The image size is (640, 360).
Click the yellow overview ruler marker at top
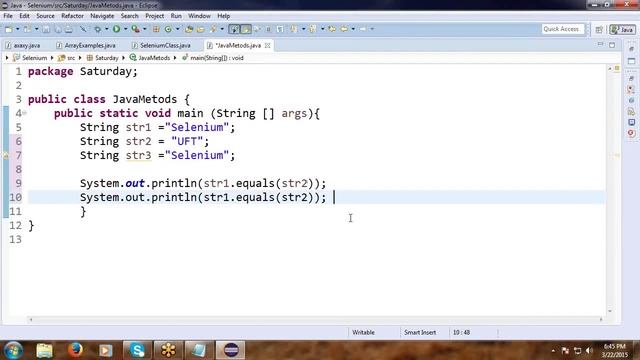click(x=617, y=68)
